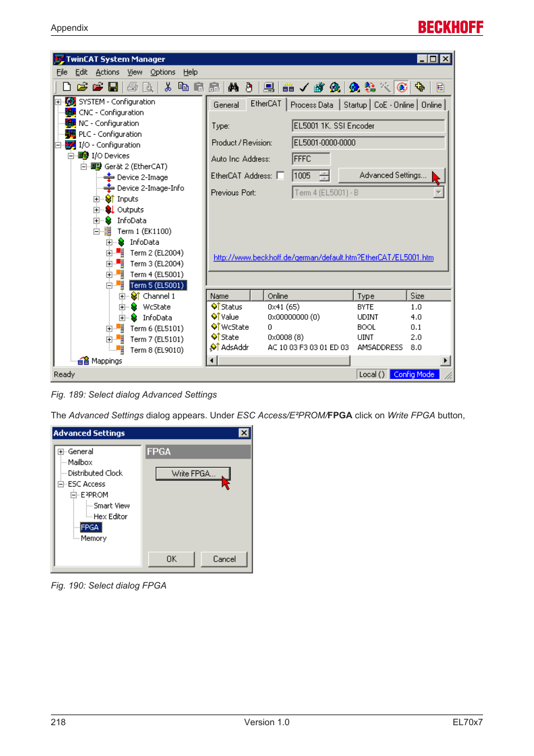Click the rightmost list view toolbar icon
Screen dimensions: 534x756
441,87
